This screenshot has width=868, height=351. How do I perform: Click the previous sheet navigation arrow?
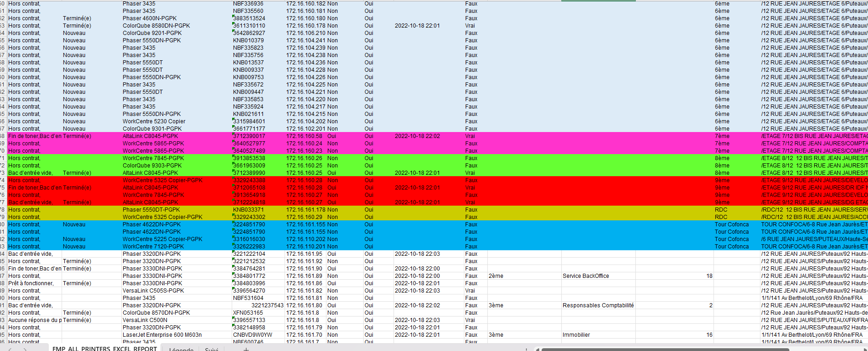point(10,350)
